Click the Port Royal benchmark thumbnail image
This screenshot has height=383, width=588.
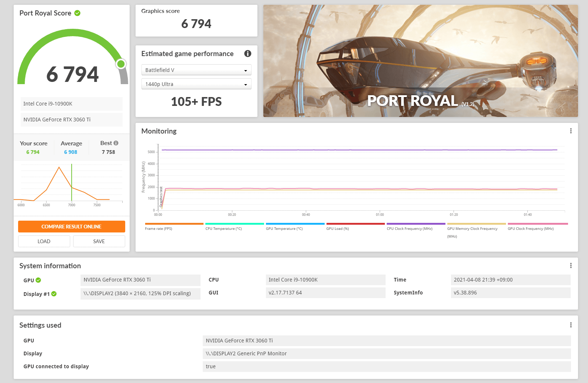tap(421, 61)
